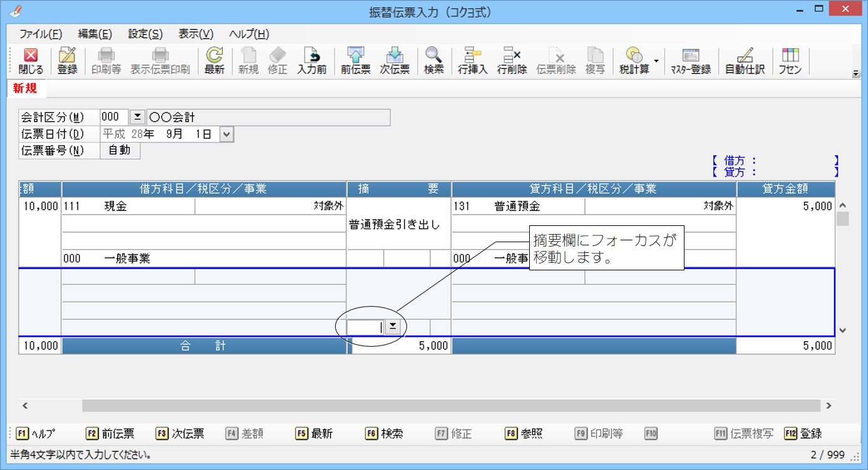Open search with the 検索 magnifier icon
Viewport: 868px width, 470px height.
tap(433, 61)
